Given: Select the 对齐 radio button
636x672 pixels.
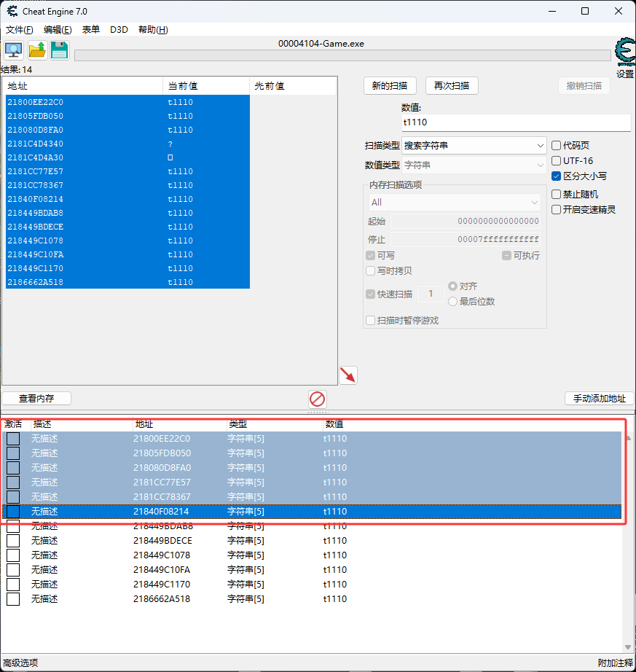Looking at the screenshot, I should [x=452, y=286].
